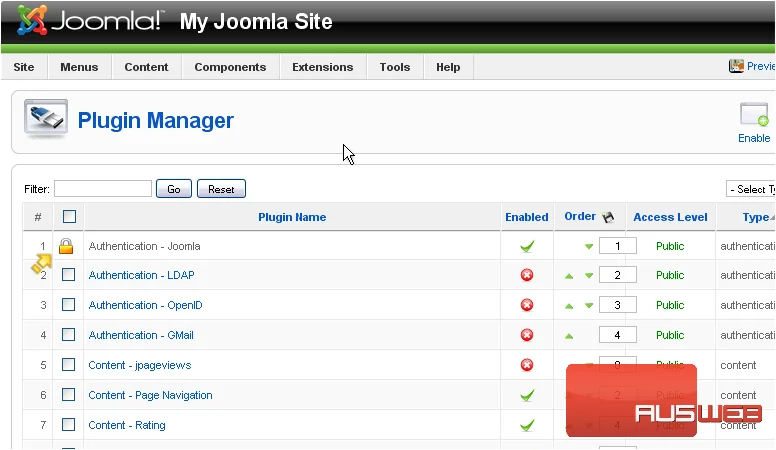Click Public access level for Authentication - LDAP
The width and height of the screenshot is (776, 450).
(x=670, y=275)
